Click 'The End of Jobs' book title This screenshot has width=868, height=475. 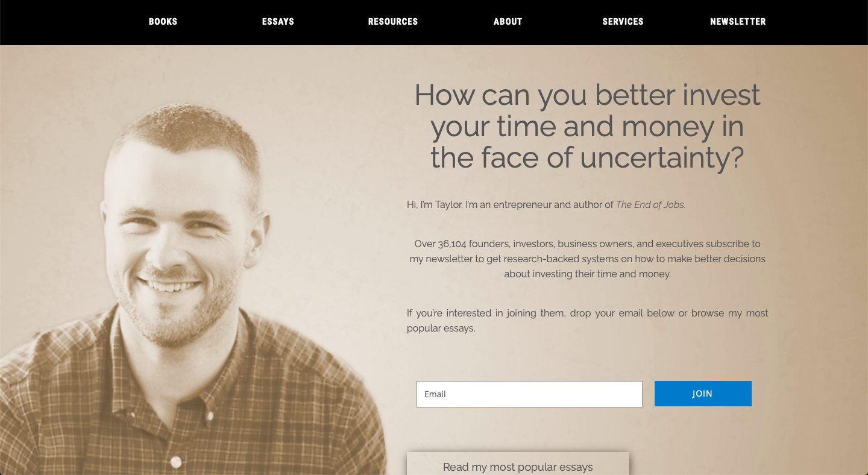pyautogui.click(x=650, y=205)
